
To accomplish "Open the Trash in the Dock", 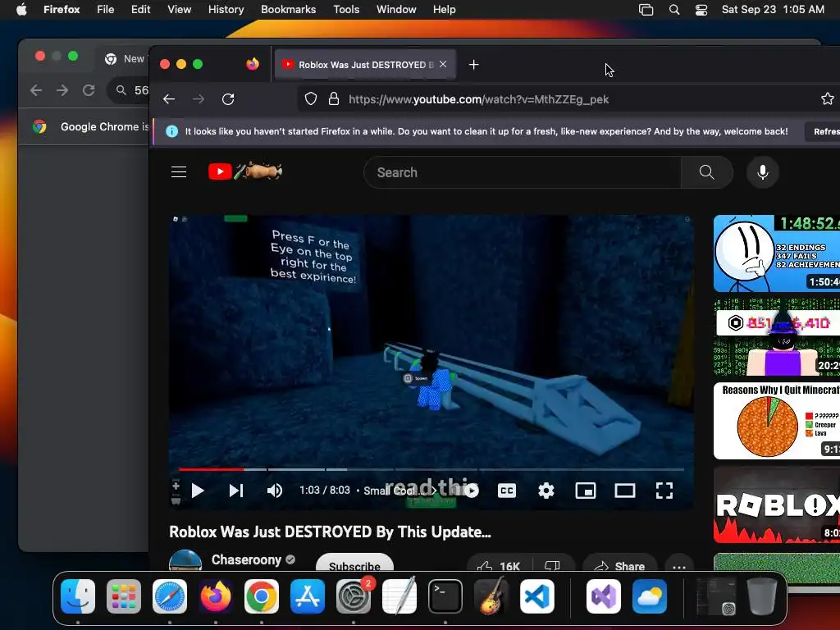I will click(762, 596).
